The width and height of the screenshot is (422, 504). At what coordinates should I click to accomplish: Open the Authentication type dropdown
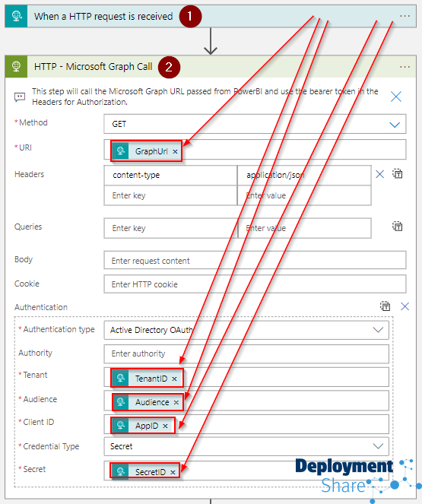(x=246, y=330)
